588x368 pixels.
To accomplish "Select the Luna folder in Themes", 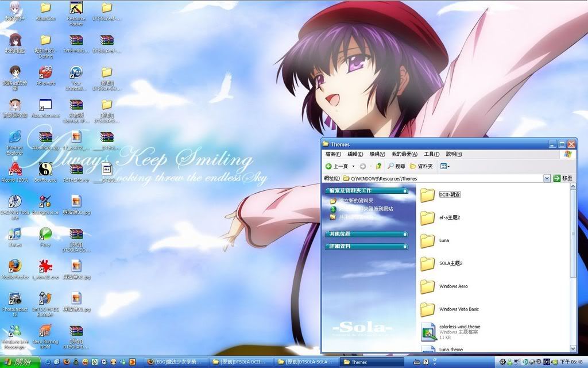I will point(435,241).
